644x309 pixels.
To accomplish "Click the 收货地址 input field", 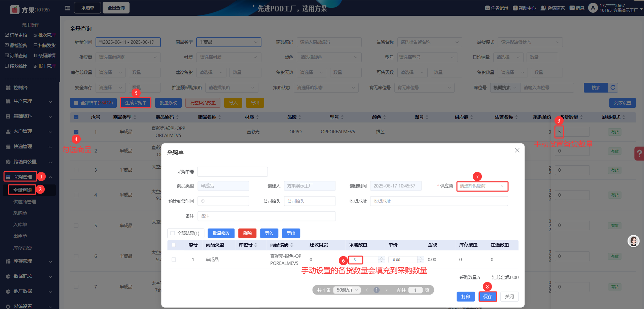I will (x=439, y=201).
